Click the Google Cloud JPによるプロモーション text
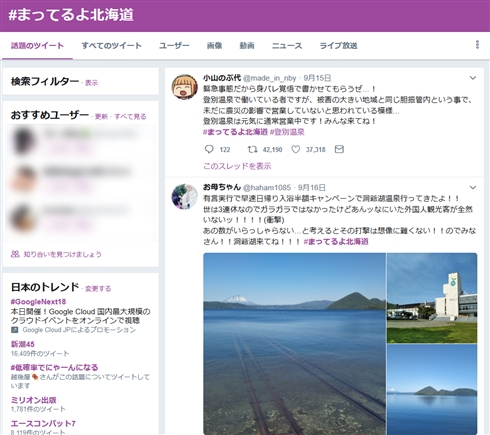The height and width of the screenshot is (435, 490). [x=79, y=330]
